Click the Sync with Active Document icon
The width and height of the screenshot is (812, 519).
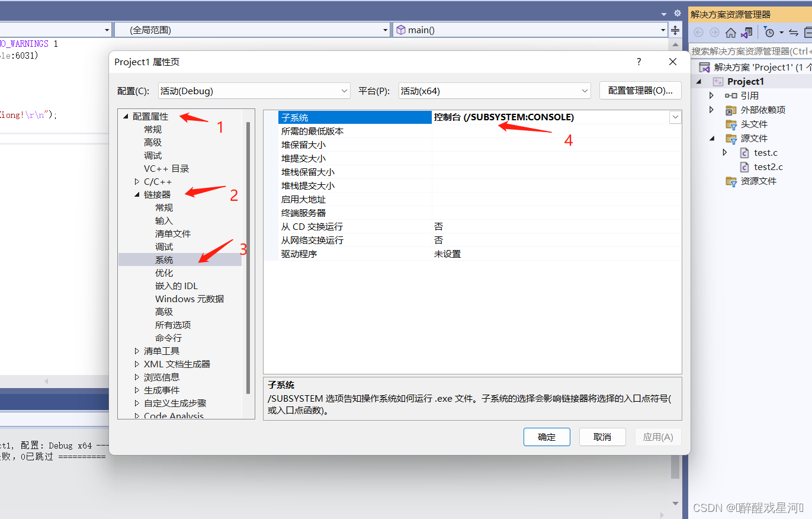point(793,32)
